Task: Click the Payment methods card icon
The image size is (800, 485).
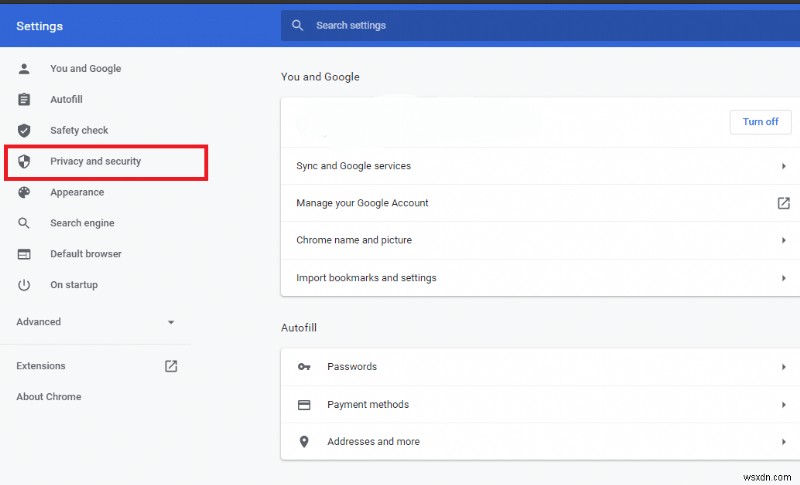Action: point(305,405)
